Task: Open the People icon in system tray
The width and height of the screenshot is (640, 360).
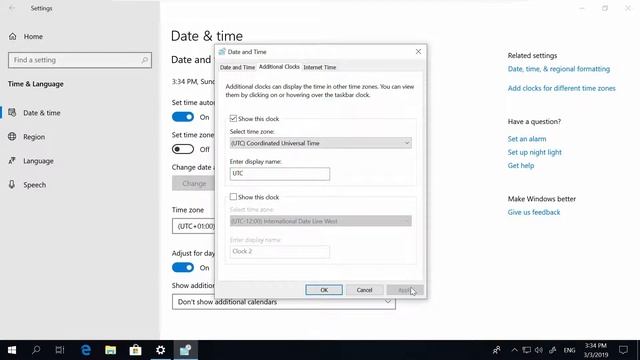Action: coord(497,350)
